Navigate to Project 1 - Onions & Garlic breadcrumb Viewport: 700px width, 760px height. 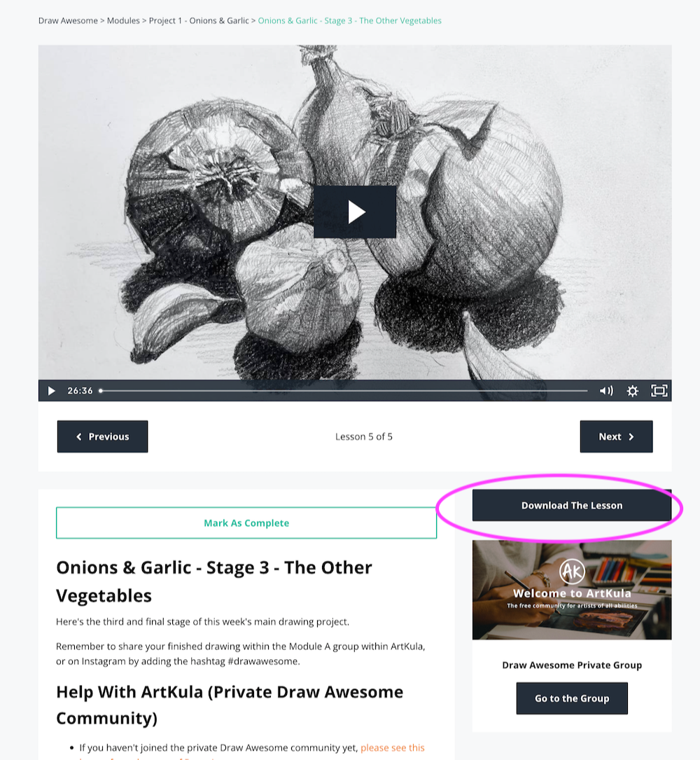tap(199, 21)
